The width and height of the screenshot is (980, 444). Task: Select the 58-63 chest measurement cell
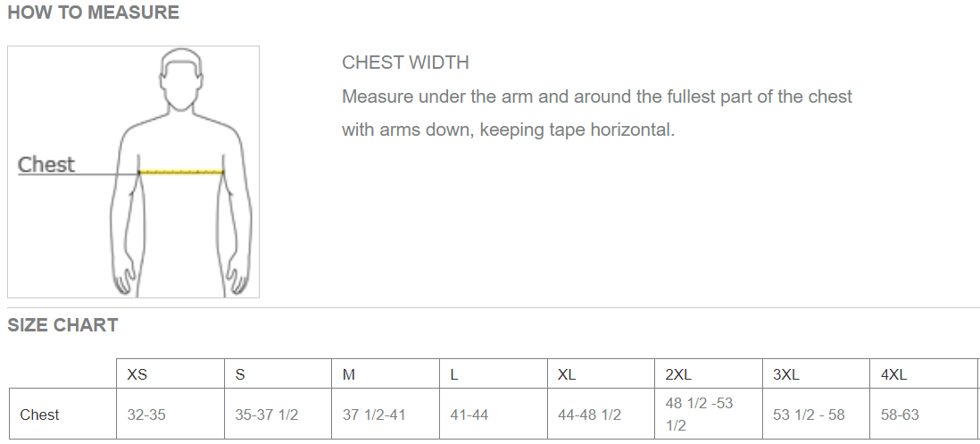tap(900, 415)
